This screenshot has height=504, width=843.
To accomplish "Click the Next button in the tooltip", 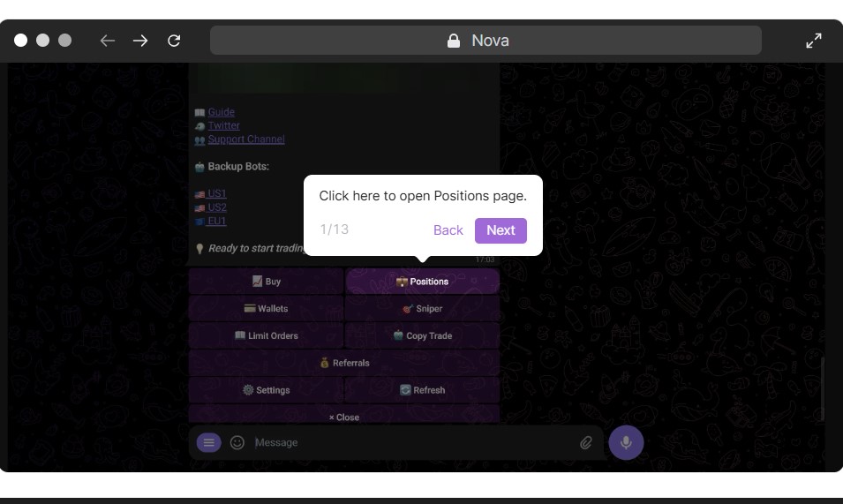I will coord(501,230).
